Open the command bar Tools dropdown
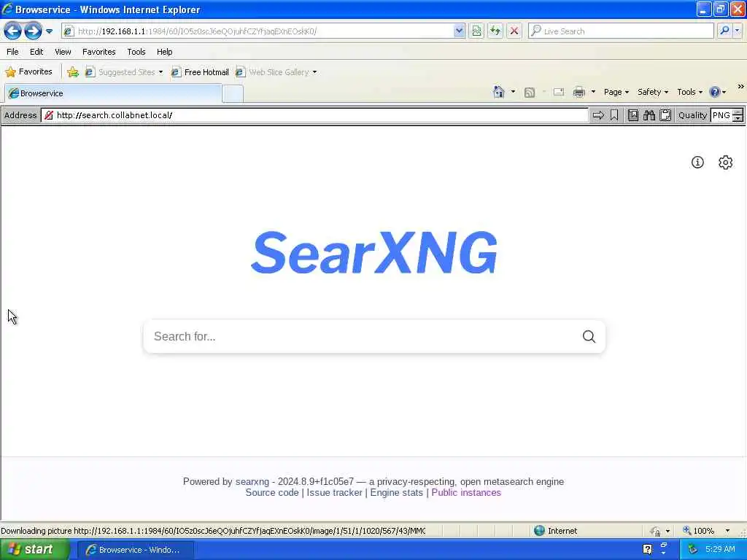Screen dimensions: 747x560 coord(689,92)
